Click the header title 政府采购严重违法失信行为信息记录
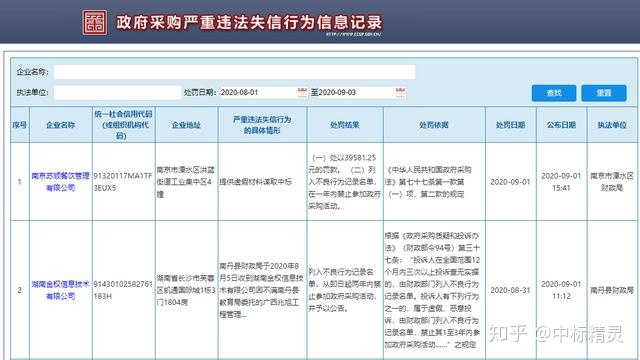Image resolution: width=640 pixels, height=360 pixels. click(x=249, y=22)
